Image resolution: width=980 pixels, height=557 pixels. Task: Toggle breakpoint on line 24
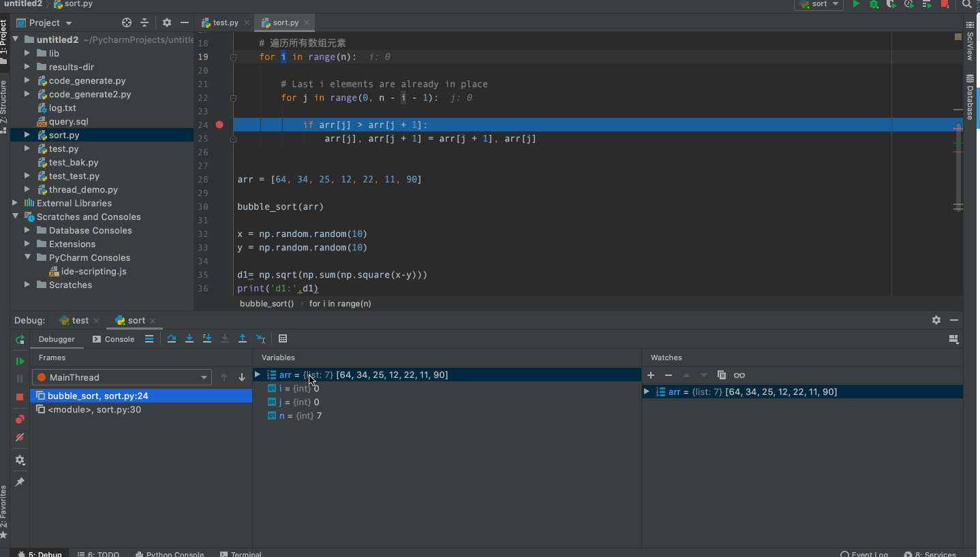click(x=219, y=125)
